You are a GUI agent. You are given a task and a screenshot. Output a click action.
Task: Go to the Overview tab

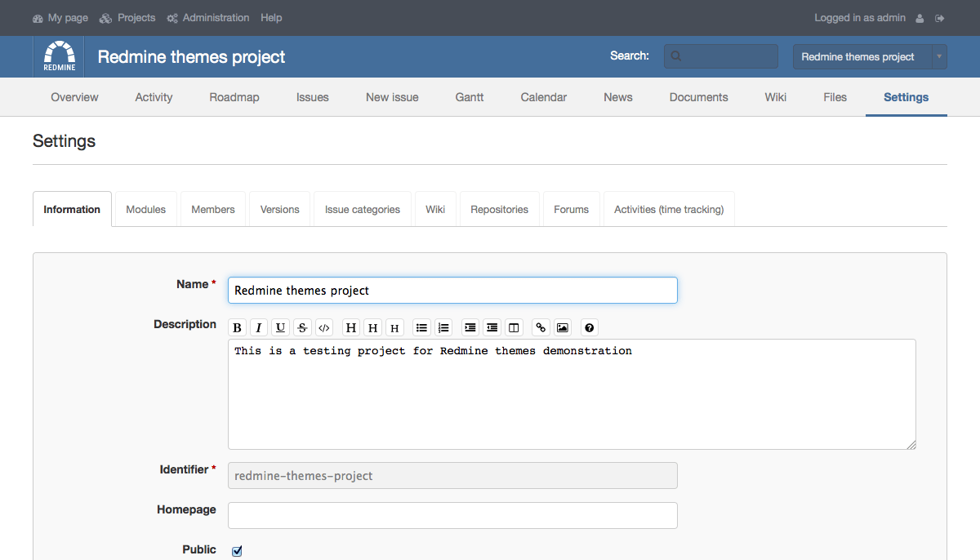tap(74, 97)
